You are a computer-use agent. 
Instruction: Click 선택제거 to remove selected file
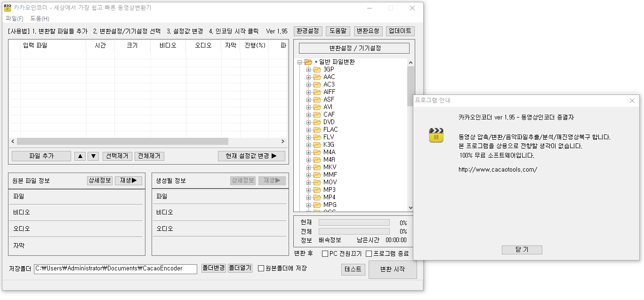117,156
